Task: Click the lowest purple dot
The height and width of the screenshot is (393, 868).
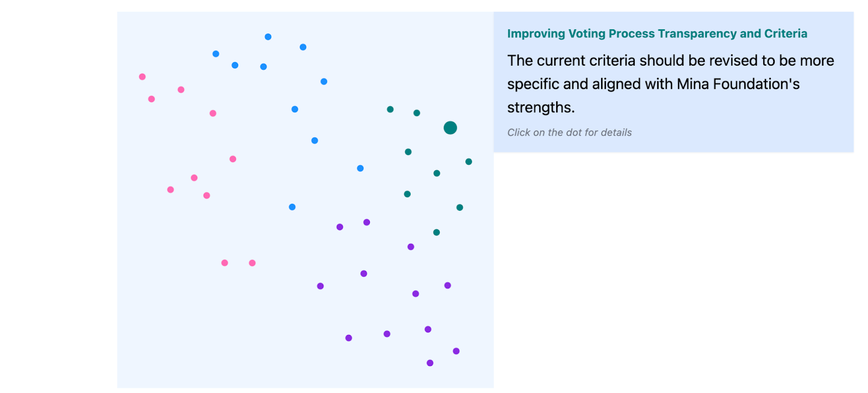Action: coord(430,363)
